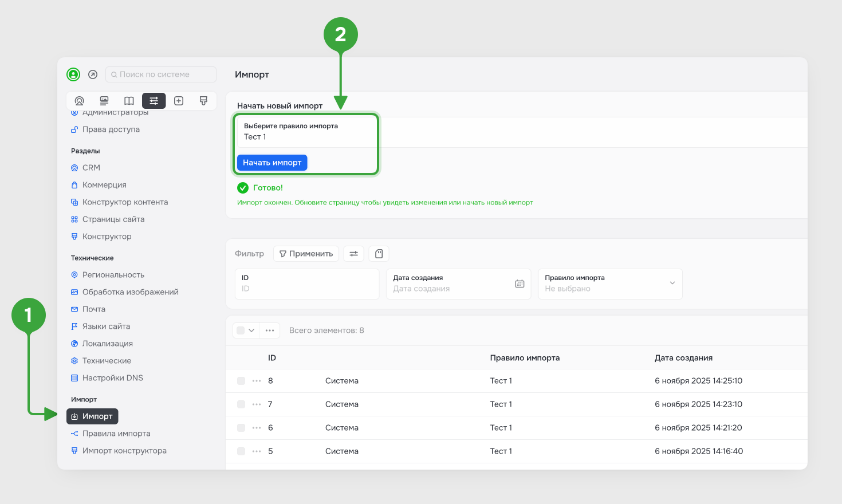Viewport: 842px width, 504px height.
Task: Select the sliders settings icon tab
Action: pos(154,101)
